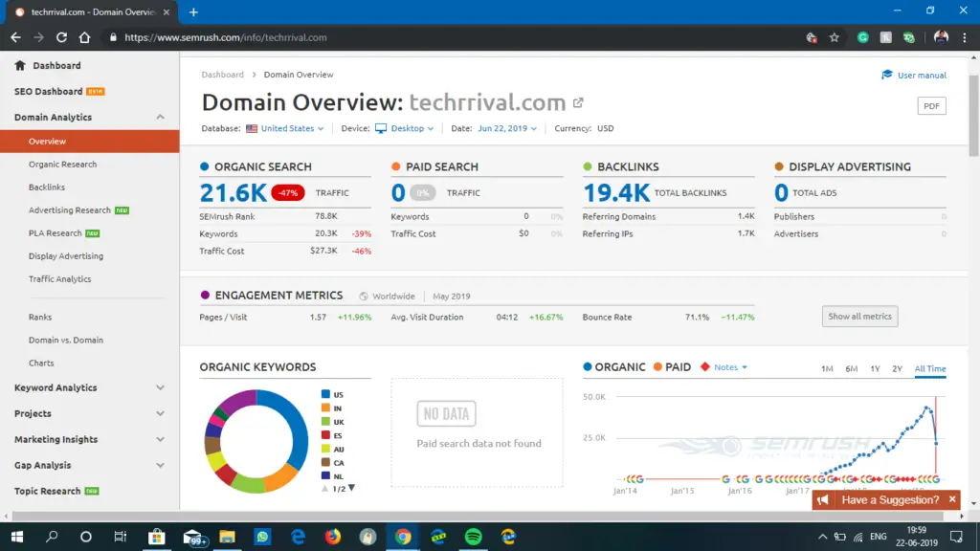980x551 pixels.
Task: Click IN orange legend color swatch
Action: (325, 408)
